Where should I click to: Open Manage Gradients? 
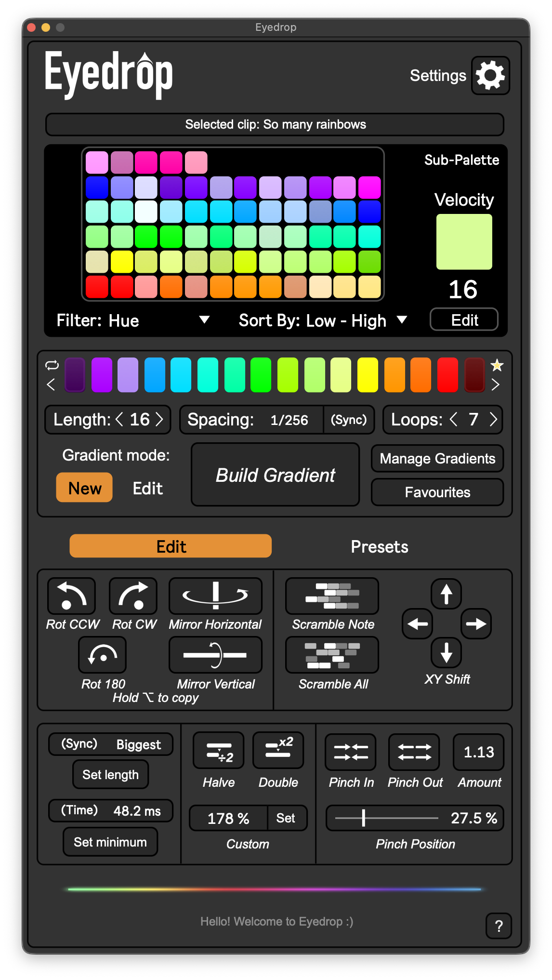(437, 458)
